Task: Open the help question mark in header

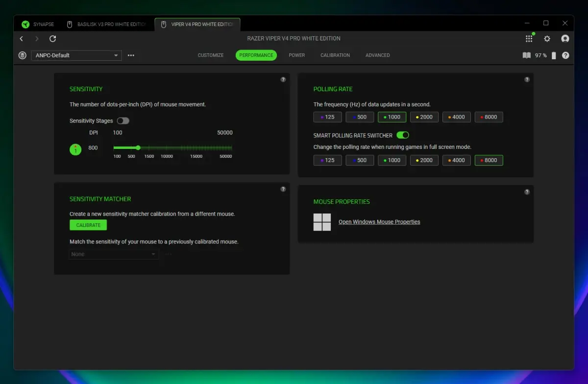Action: pyautogui.click(x=565, y=55)
